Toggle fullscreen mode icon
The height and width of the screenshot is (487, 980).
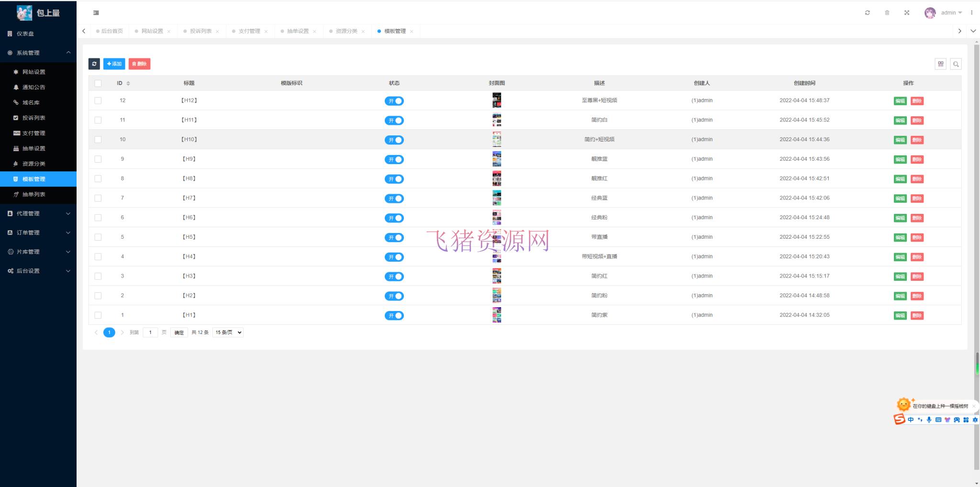click(906, 13)
